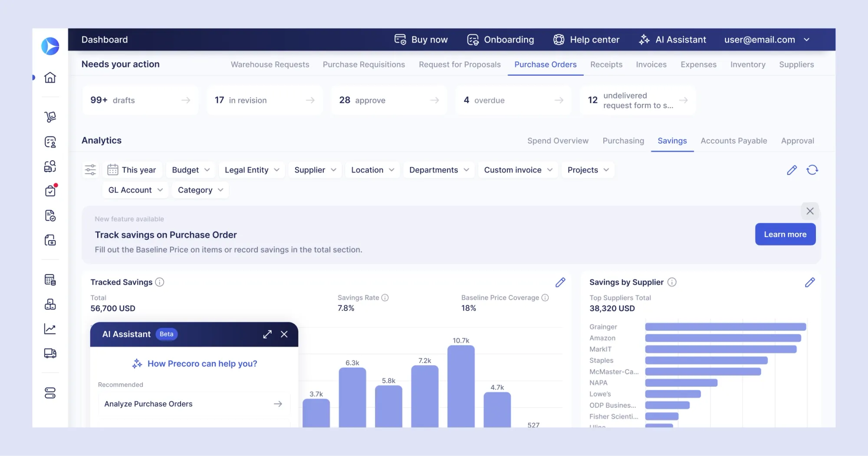
Task: Open Onboarding from the header
Action: click(500, 40)
